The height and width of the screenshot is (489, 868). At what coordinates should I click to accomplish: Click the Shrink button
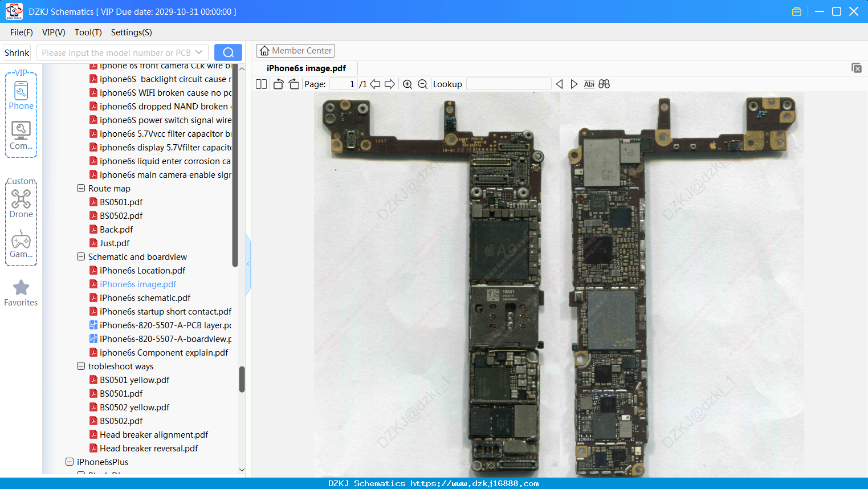click(17, 52)
